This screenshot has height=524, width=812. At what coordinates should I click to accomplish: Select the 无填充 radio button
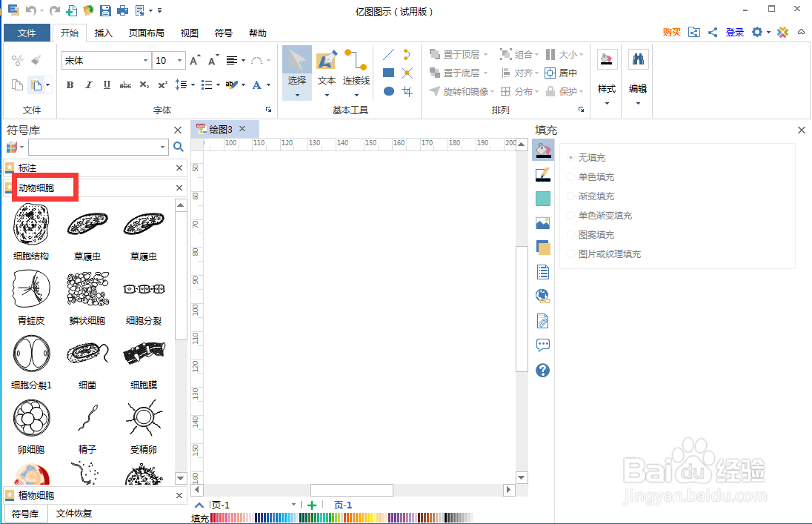click(570, 157)
